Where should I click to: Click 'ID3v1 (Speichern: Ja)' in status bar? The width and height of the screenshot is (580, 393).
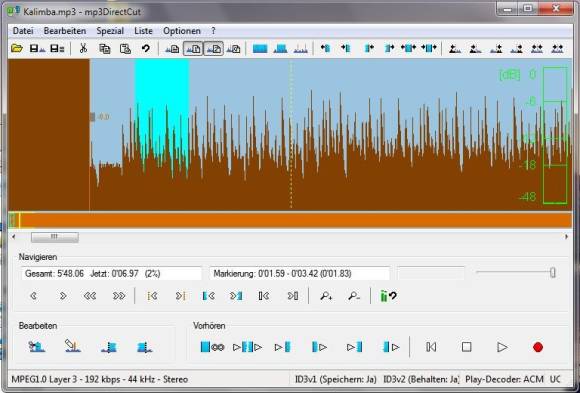335,379
